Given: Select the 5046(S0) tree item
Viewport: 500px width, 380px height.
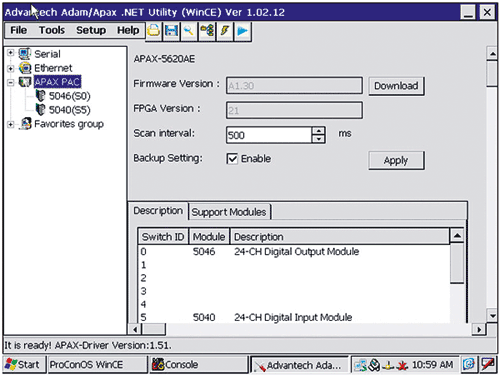Looking at the screenshot, I should tap(69, 96).
